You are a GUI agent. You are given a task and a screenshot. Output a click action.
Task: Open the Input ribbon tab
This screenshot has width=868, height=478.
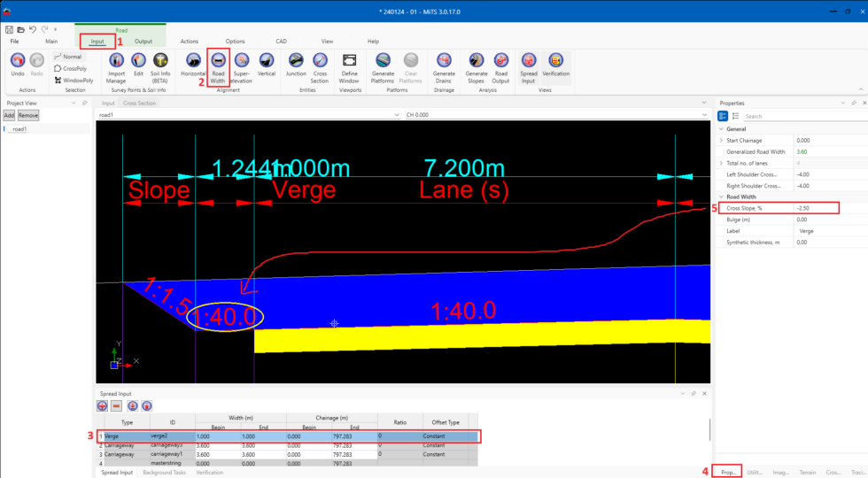[x=97, y=42]
